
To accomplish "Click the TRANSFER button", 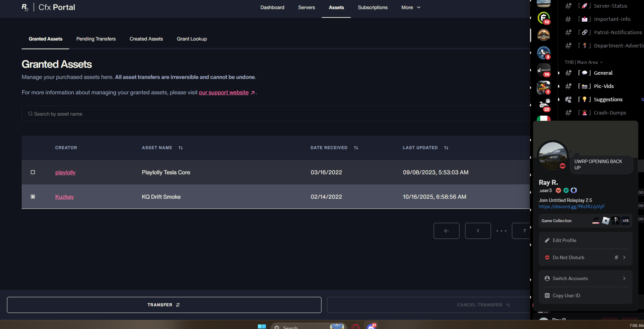I will pos(164,305).
